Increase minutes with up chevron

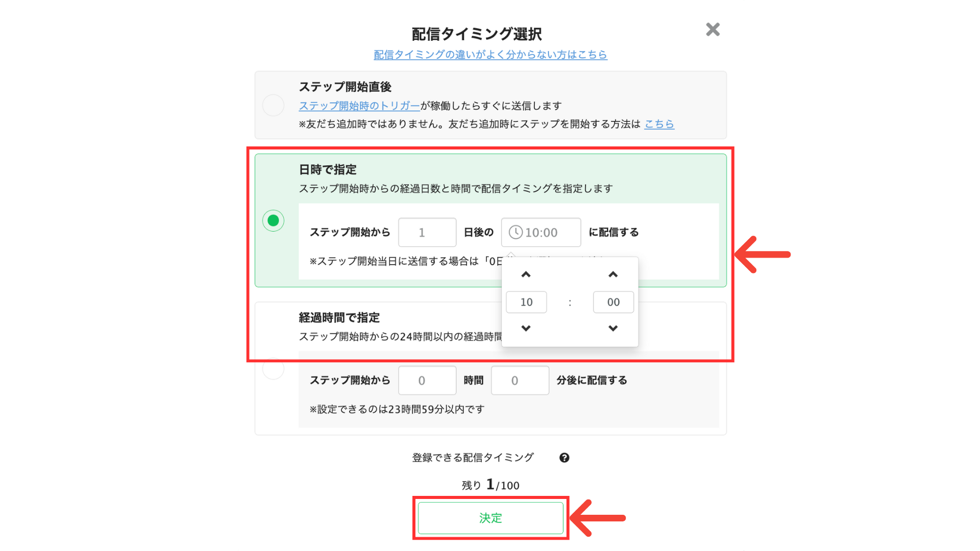coord(613,274)
